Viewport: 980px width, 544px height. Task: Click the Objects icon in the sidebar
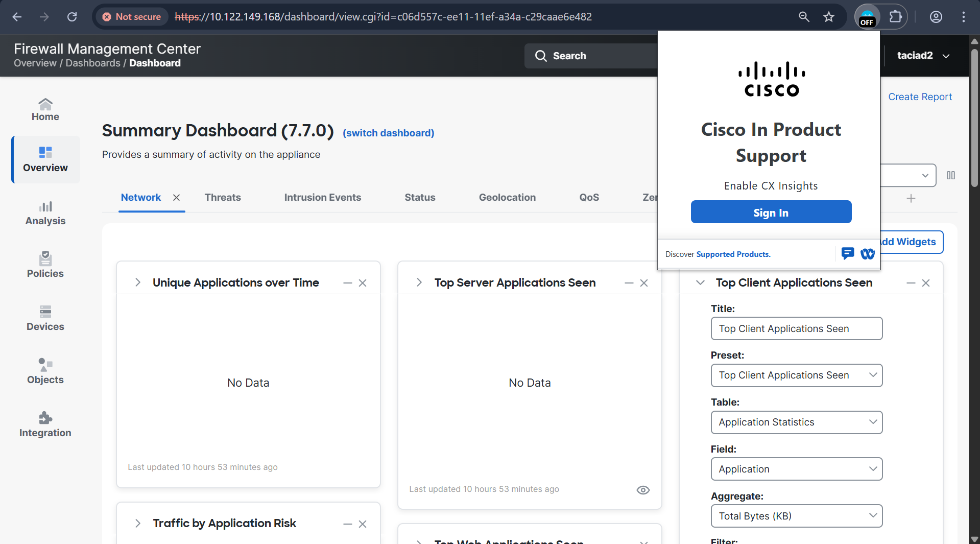coord(45,371)
